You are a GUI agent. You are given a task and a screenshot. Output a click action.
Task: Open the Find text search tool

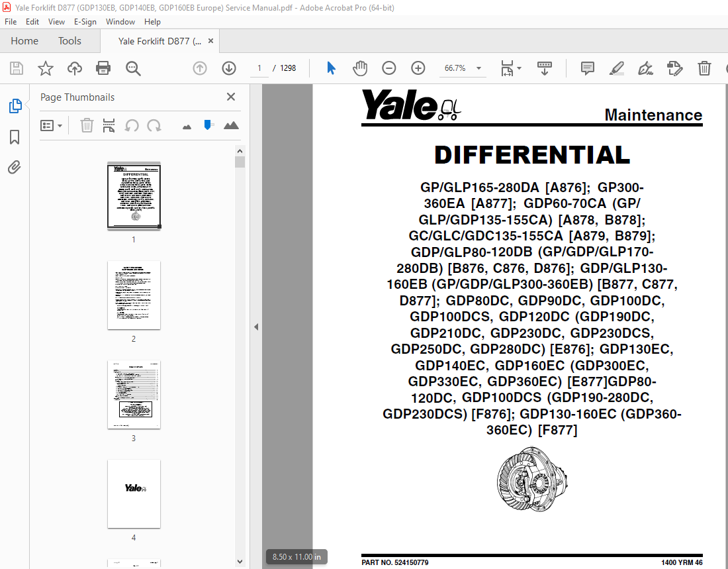133,68
